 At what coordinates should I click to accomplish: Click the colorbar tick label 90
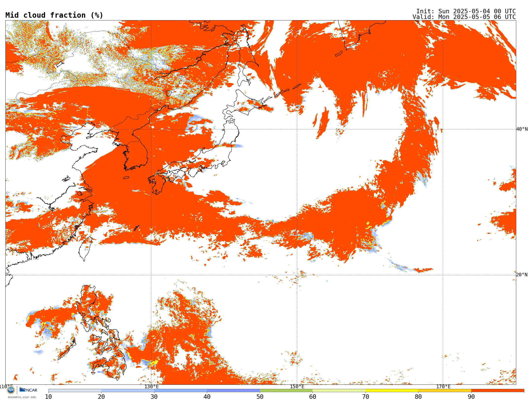coord(471,397)
